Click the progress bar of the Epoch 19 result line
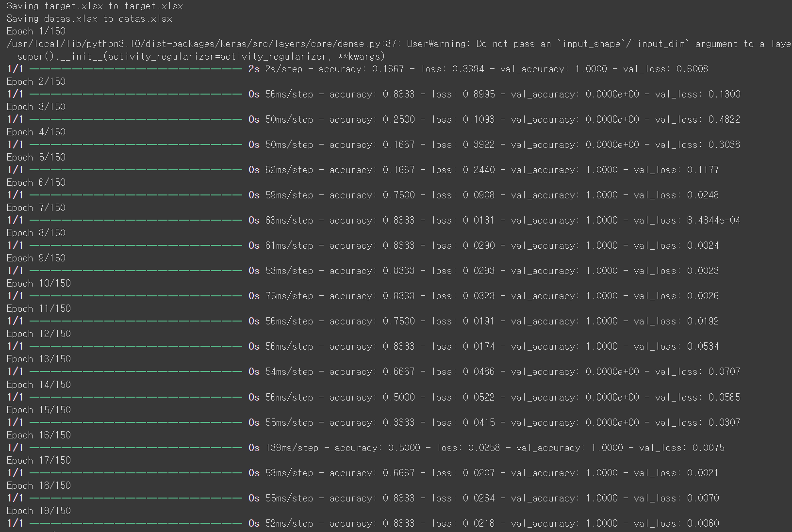 click(136, 523)
